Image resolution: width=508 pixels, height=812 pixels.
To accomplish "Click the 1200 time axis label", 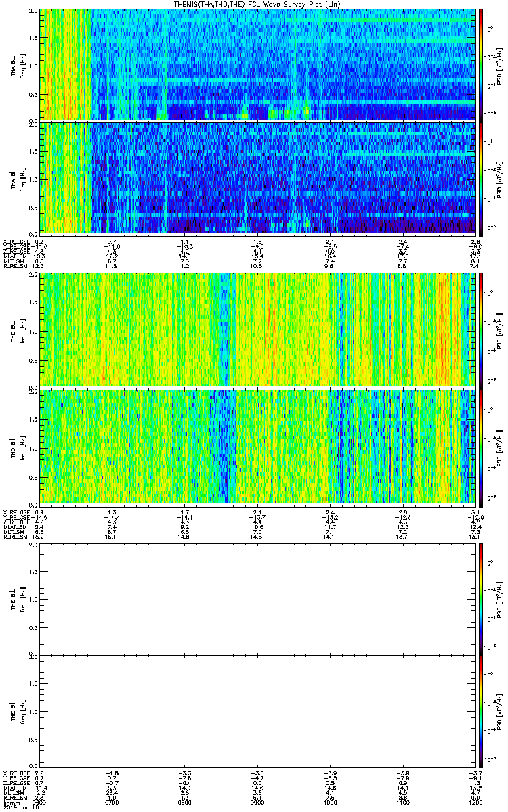I will tap(474, 801).
